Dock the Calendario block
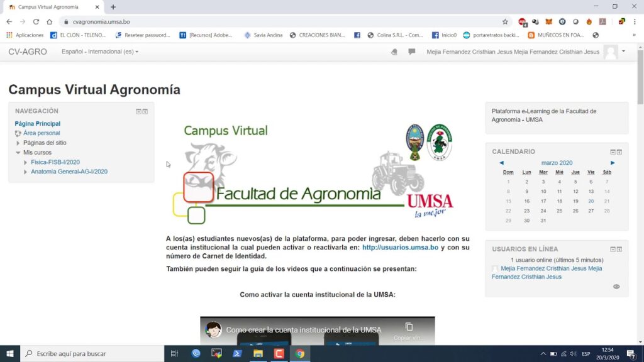Screen dimensions: 644x362 coord(619,152)
